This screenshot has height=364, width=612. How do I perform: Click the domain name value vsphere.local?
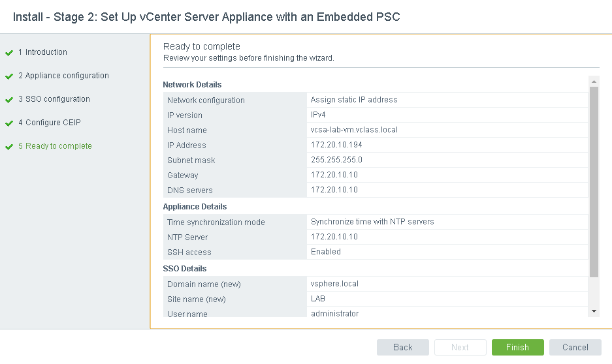coord(334,284)
